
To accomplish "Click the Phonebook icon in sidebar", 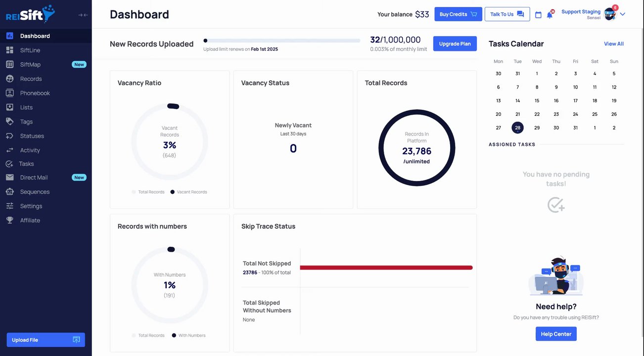I will point(9,93).
